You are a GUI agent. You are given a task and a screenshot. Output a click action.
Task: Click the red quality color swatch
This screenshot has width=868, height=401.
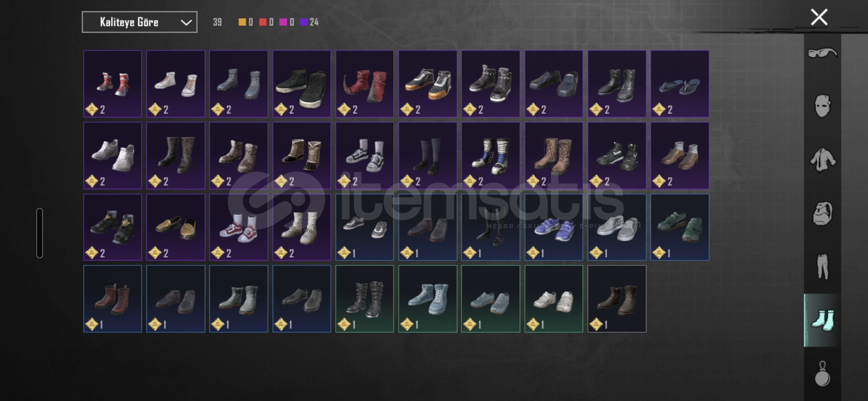pyautogui.click(x=263, y=22)
